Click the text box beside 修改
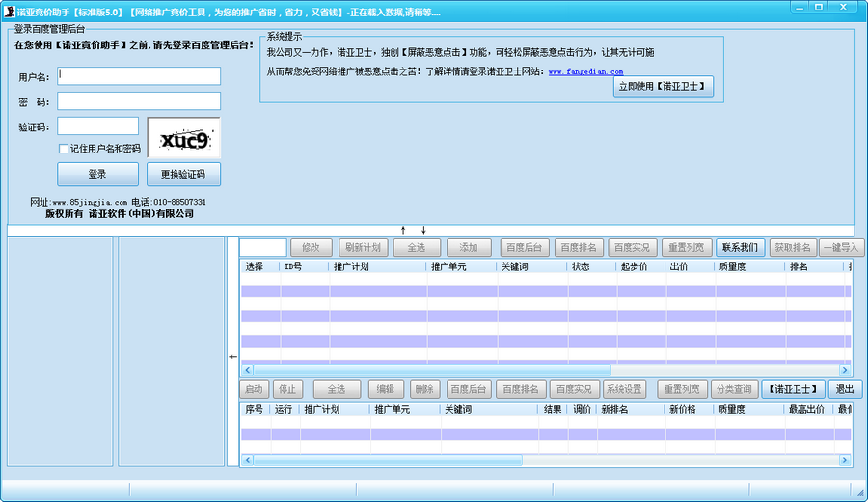The width and height of the screenshot is (868, 502). click(x=263, y=247)
